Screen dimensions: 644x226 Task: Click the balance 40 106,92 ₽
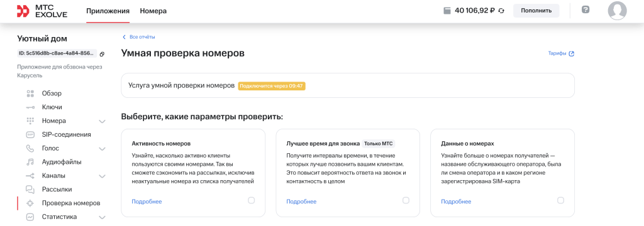coord(474,11)
